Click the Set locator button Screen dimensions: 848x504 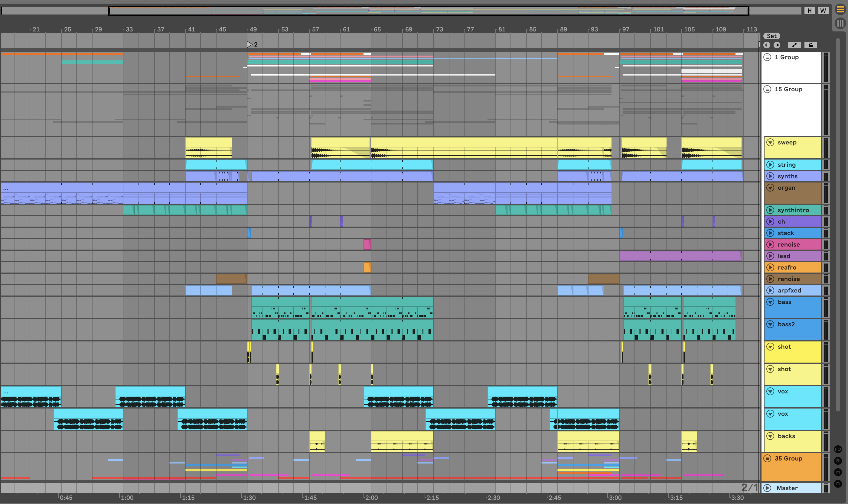point(771,36)
